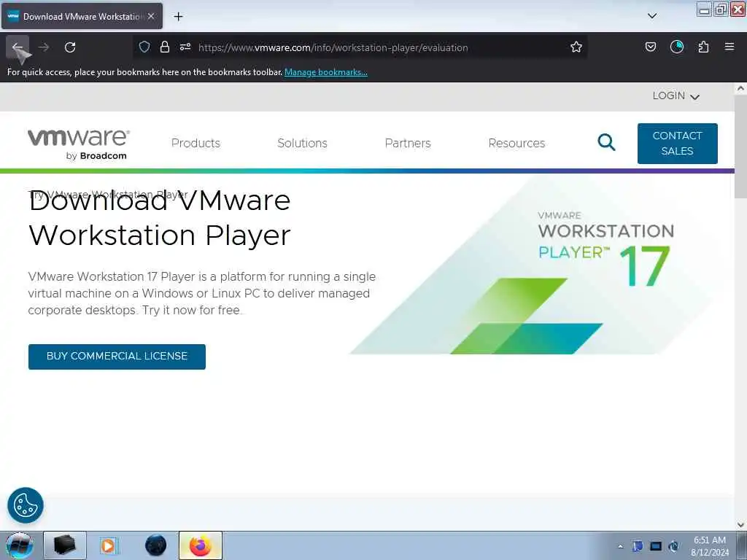747x560 pixels.
Task: Click the site search magnifier icon
Action: coord(606,142)
